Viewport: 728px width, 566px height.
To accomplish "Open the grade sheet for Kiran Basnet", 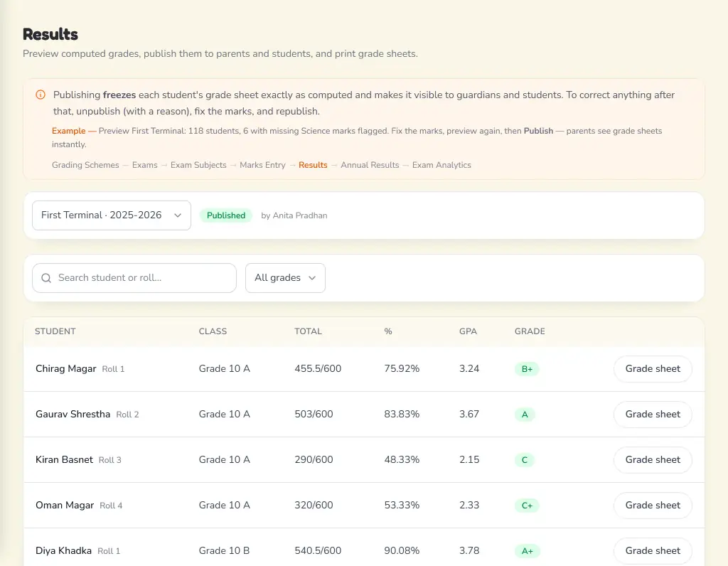I will (x=653, y=459).
